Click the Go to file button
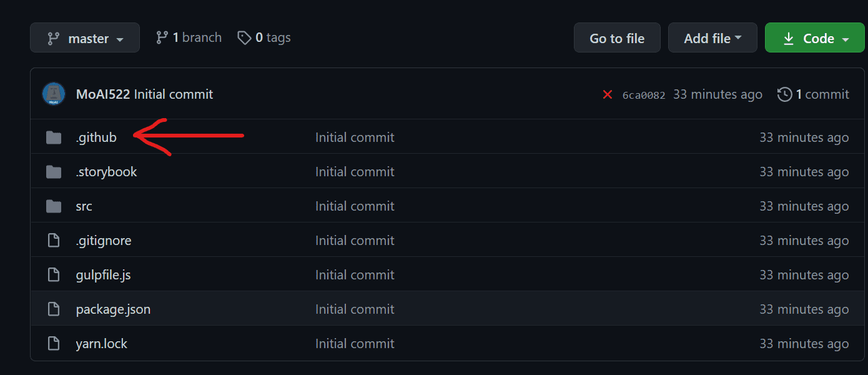The image size is (868, 375). coord(617,38)
